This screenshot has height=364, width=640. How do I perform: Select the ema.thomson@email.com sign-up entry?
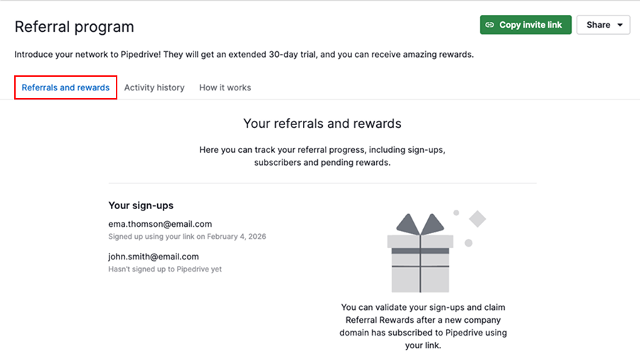160,224
